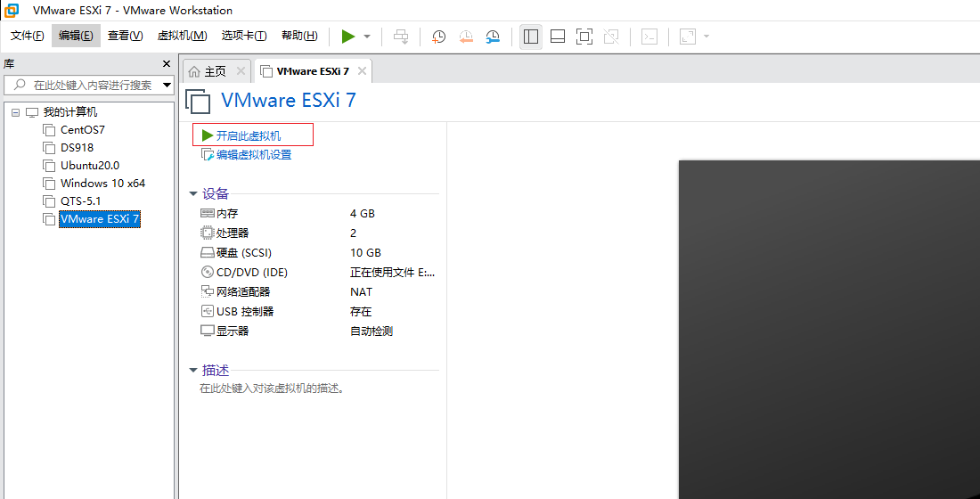Screen dimensions: 980x499
Task: Open the snapshot manager wrench-clock icon
Action: [494, 37]
